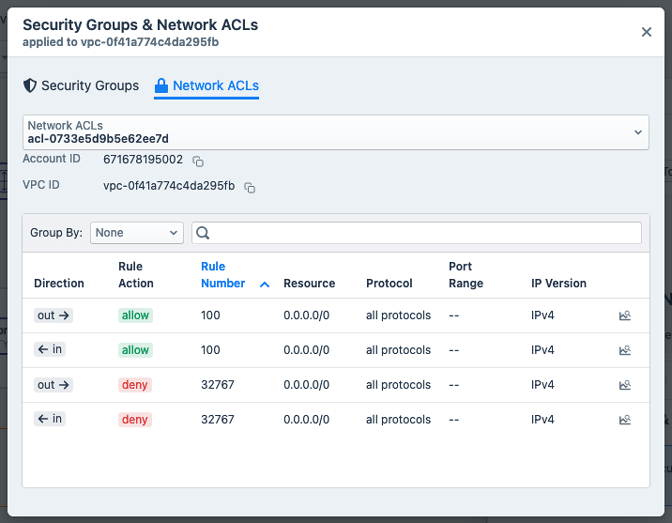Viewport: 672px width, 523px height.
Task: Close the Security Groups & Network ACLs dialog
Action: coord(646,32)
